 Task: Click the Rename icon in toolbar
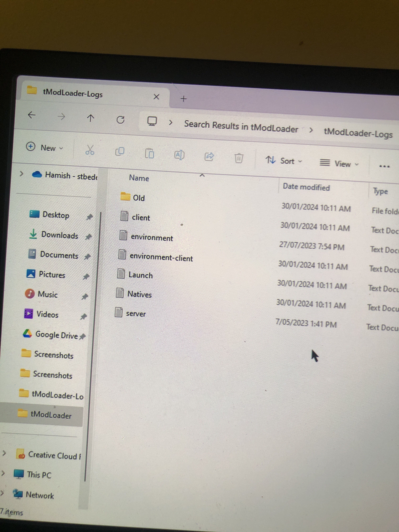click(179, 155)
